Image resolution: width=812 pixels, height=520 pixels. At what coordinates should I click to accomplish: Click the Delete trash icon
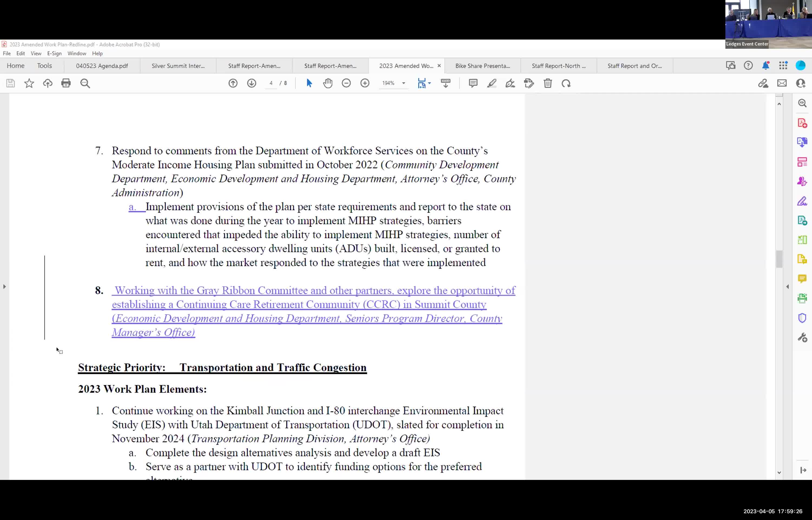(x=548, y=83)
